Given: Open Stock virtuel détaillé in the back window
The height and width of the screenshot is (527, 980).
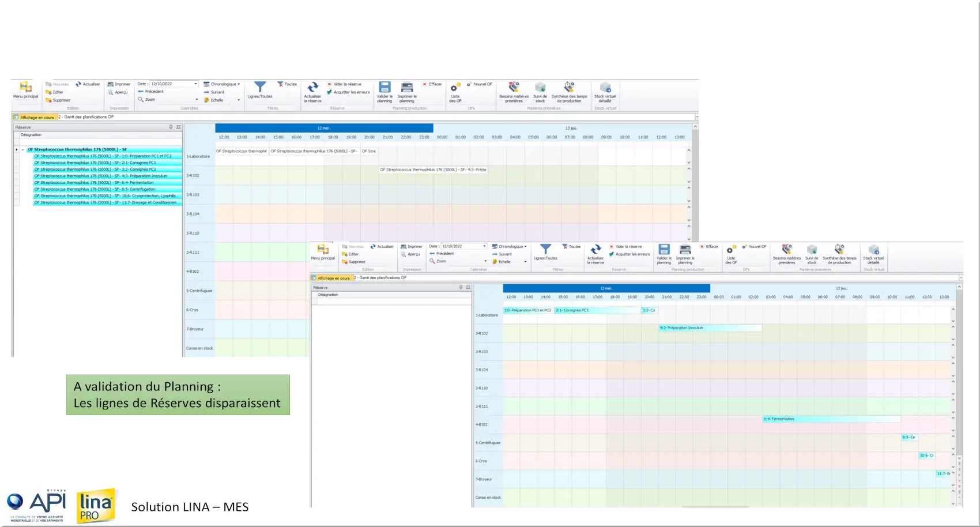Looking at the screenshot, I should [x=605, y=92].
